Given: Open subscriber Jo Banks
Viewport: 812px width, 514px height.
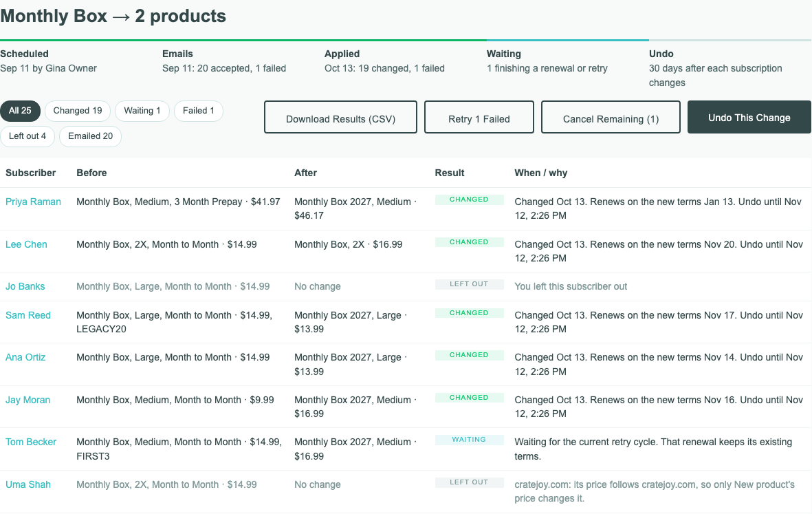Looking at the screenshot, I should coord(25,286).
